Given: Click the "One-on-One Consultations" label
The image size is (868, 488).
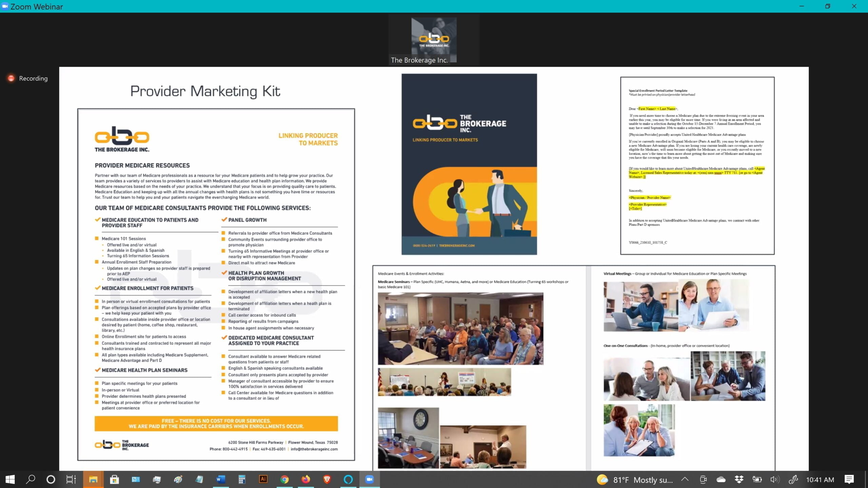Looking at the screenshot, I should (x=625, y=346).
